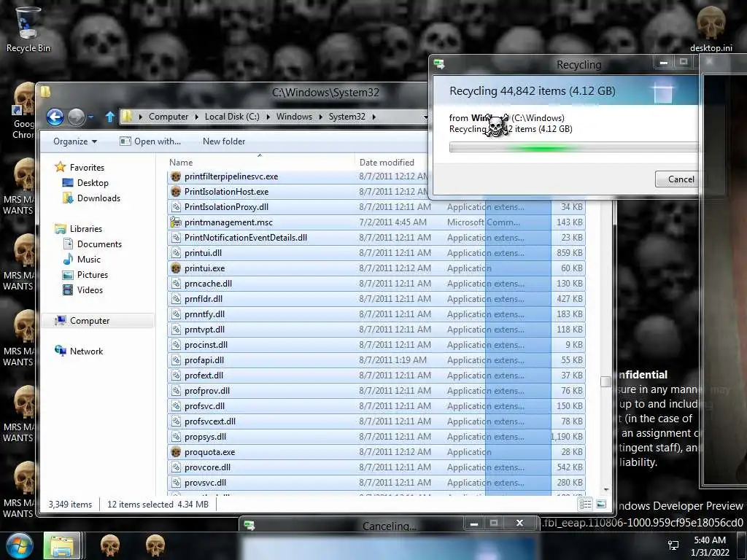The image size is (747, 560).
Task: Expand Windows breadcrumb arrow in address bar
Action: pos(321,117)
